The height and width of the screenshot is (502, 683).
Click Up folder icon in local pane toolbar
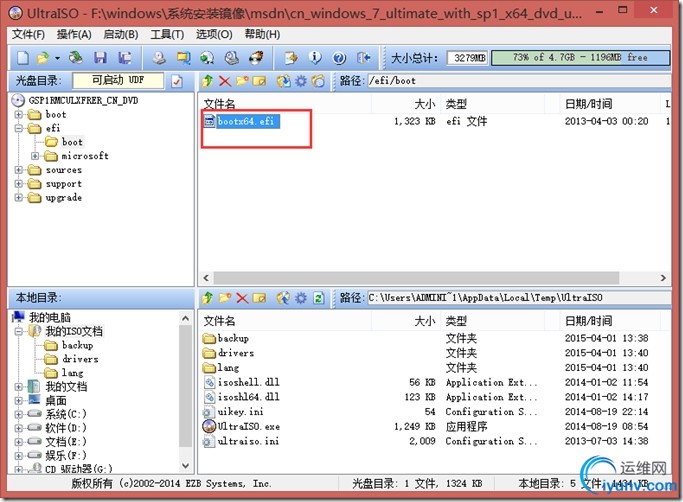coord(207,298)
